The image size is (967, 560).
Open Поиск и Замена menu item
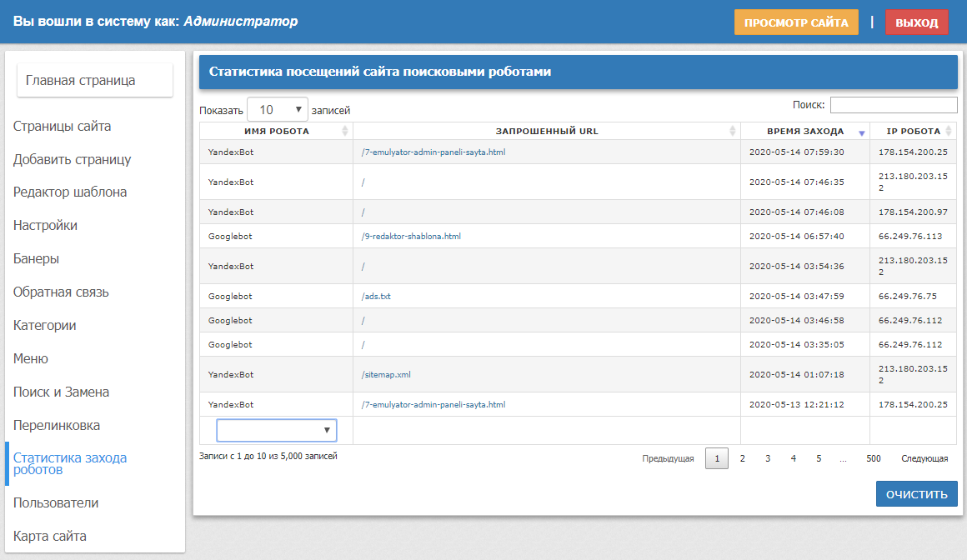(61, 392)
